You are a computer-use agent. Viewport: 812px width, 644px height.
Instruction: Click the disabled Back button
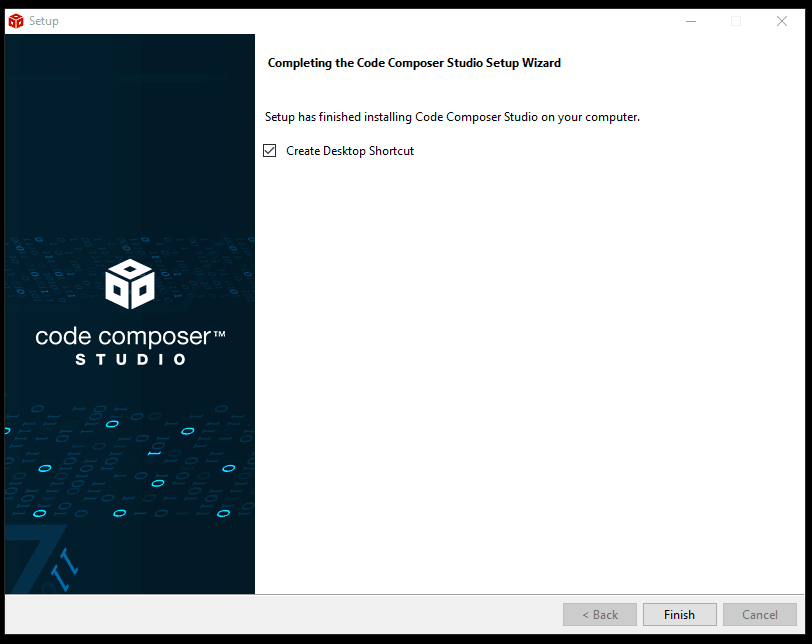[x=599, y=614]
